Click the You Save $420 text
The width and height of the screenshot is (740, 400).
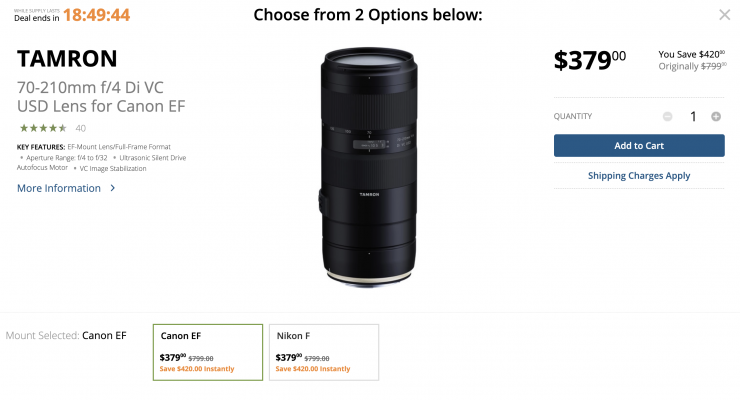[691, 53]
